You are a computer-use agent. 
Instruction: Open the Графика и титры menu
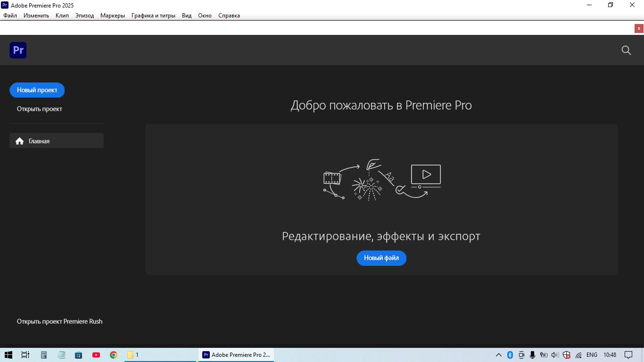tap(153, 16)
